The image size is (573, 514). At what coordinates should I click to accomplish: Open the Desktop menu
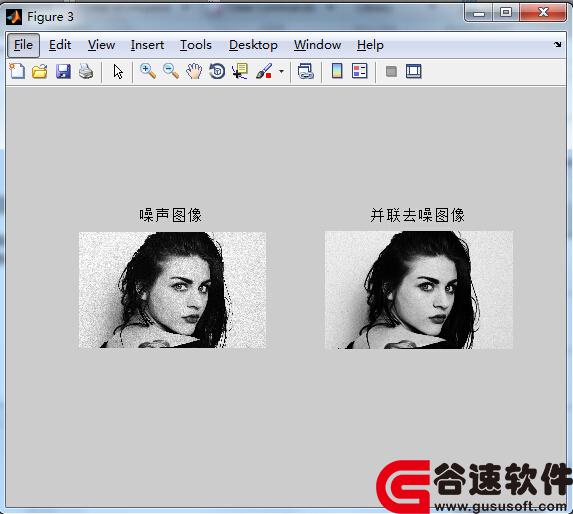[x=253, y=45]
